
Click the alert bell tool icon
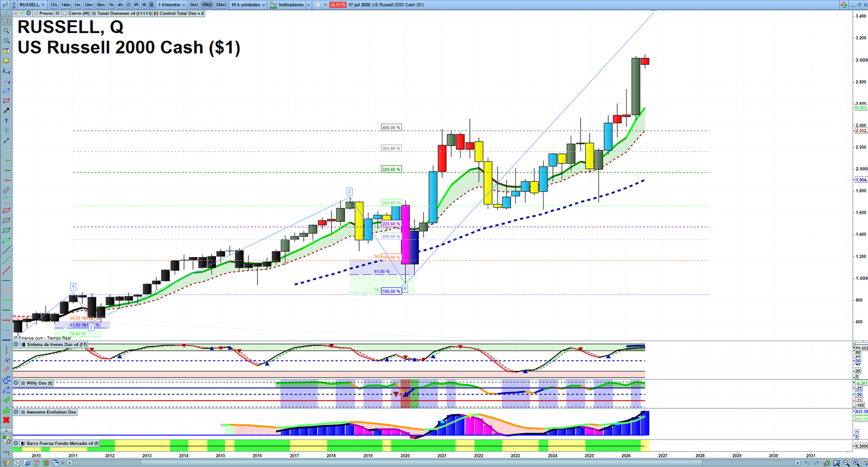click(6, 61)
